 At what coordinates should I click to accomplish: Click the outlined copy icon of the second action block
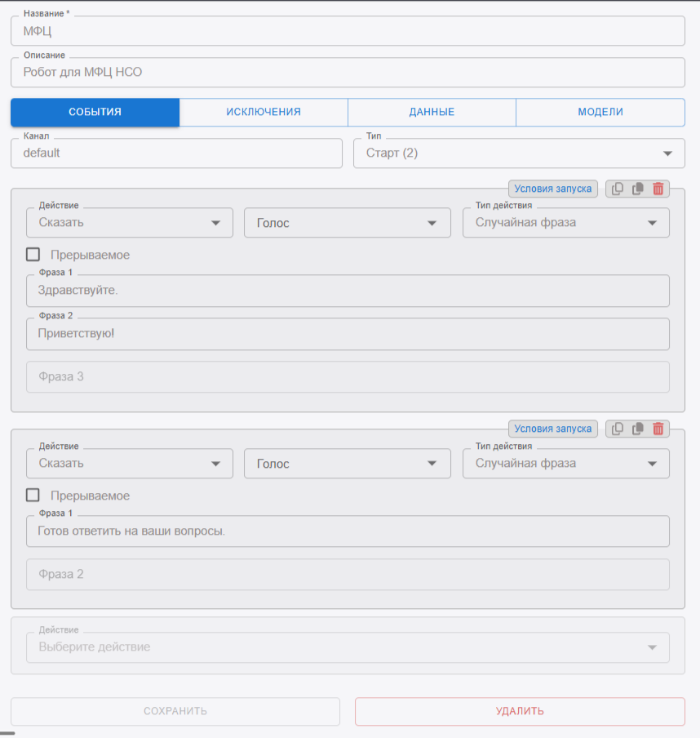(618, 429)
